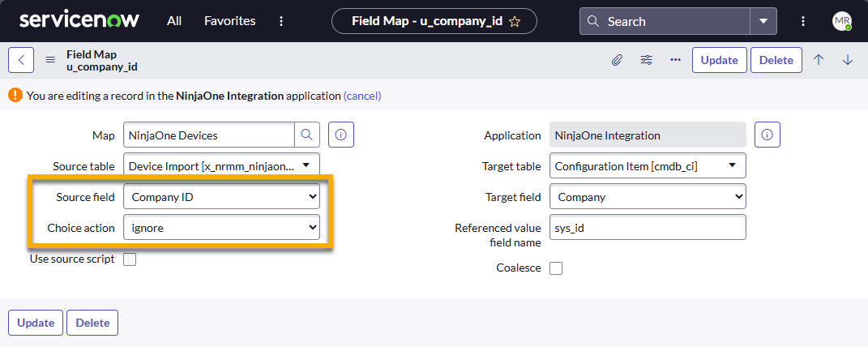The image size is (868, 347).
Task: Click the u_company_id form heading text
Action: 102,66
